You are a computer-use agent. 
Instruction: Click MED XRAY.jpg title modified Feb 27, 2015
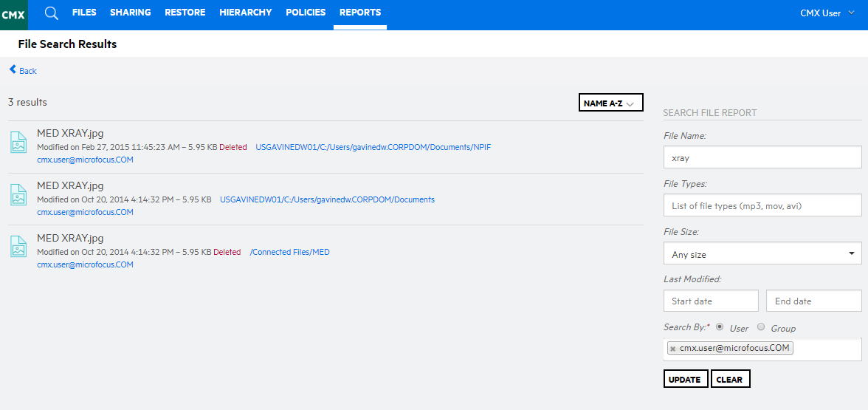[x=70, y=133]
